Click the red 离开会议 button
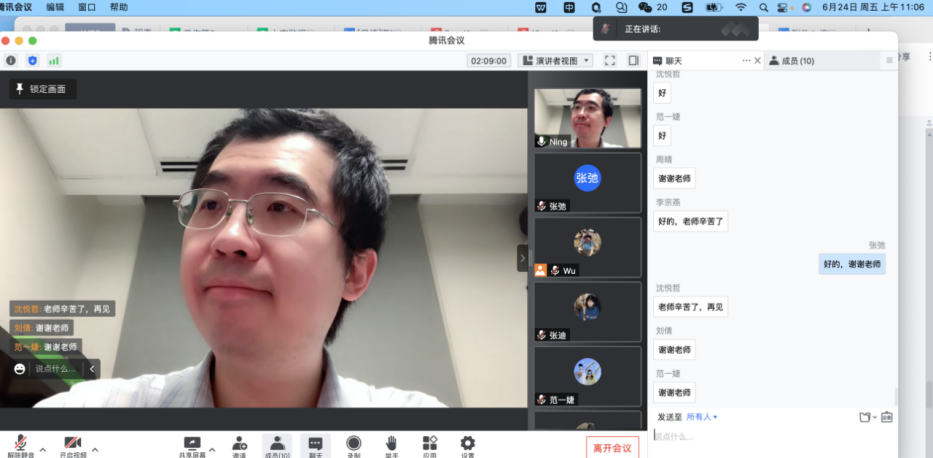Screen dimensions: 933x458 [x=611, y=447]
